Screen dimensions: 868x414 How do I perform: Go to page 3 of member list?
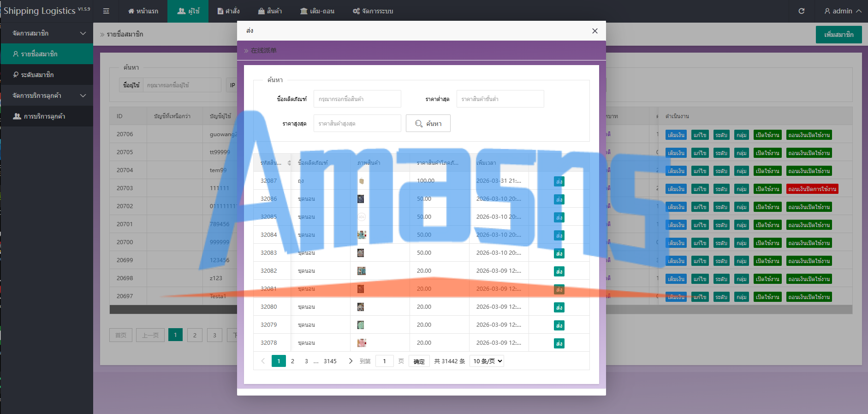point(214,335)
